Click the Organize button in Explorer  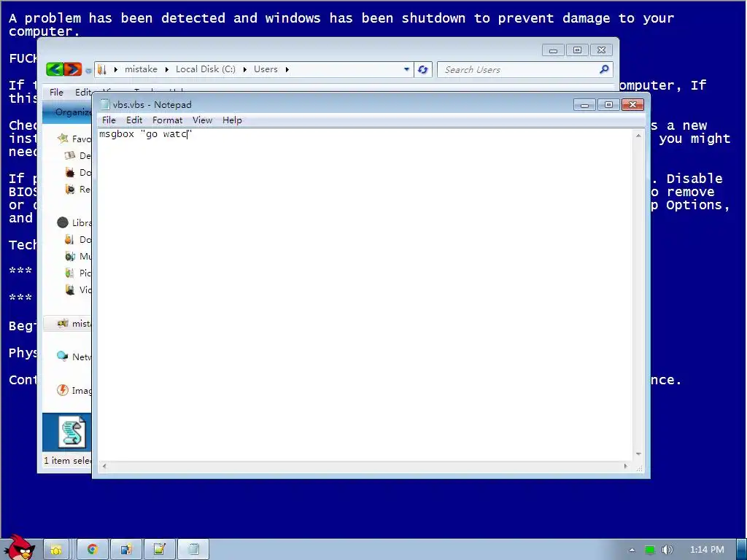pyautogui.click(x=72, y=112)
